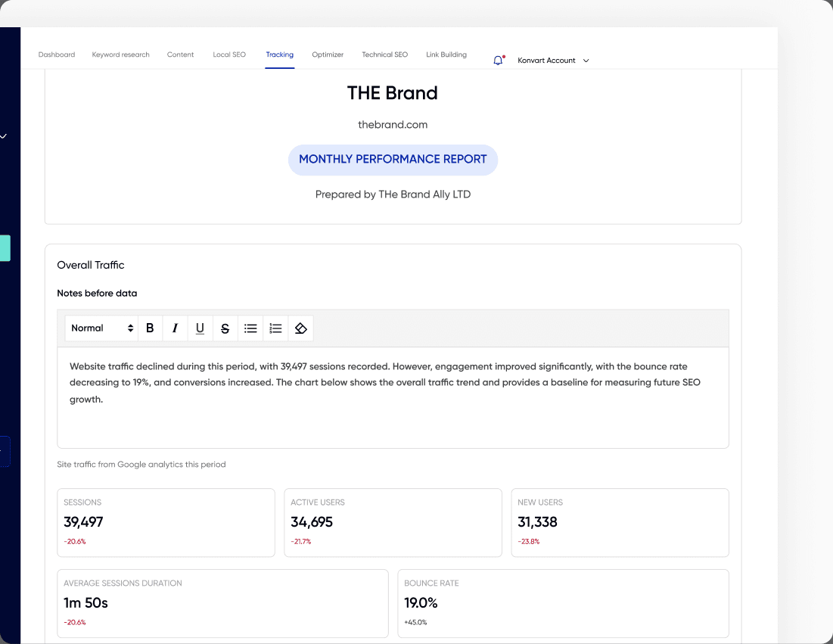
Task: Click the +45.0% change under Bounce Rate
Action: tap(415, 622)
